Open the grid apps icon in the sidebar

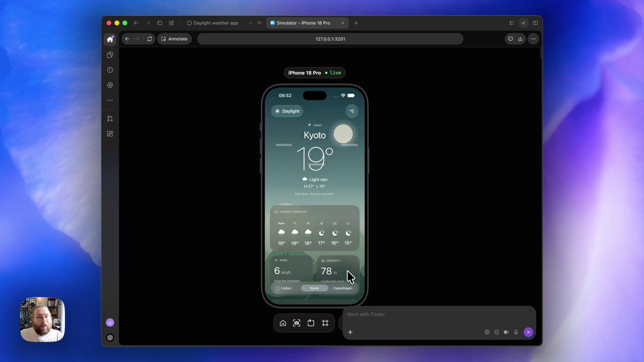(110, 134)
